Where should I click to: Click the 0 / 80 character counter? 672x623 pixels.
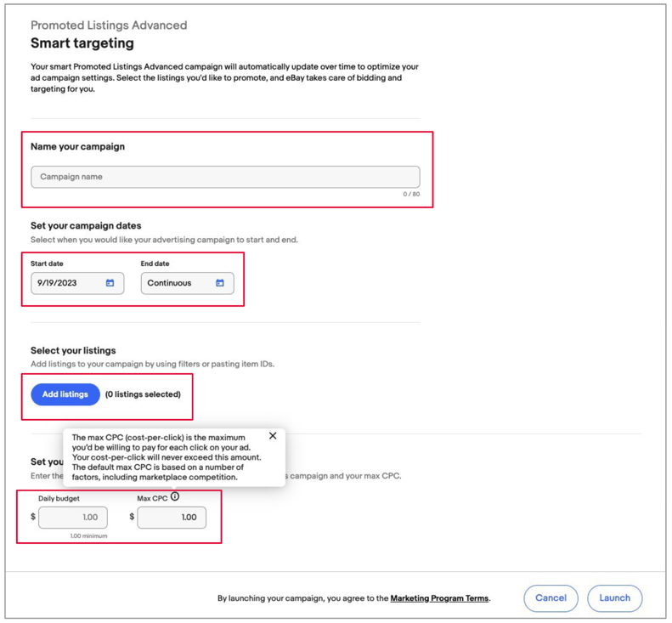pos(411,195)
